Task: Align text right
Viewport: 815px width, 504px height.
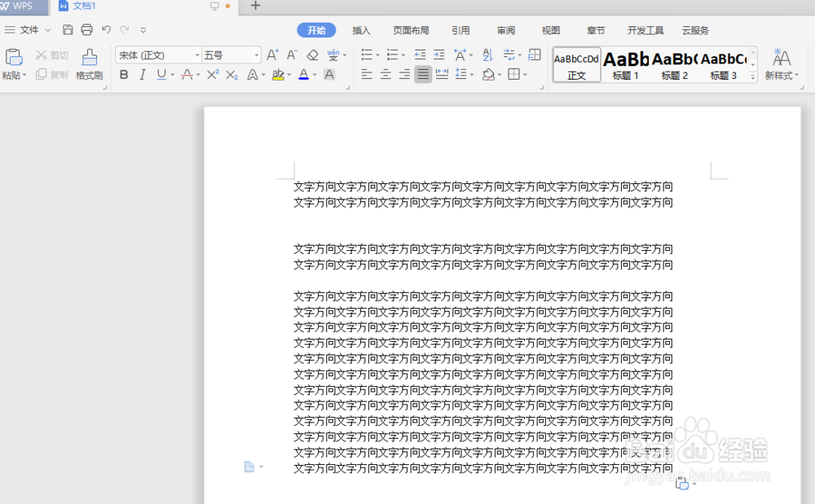Action: click(x=404, y=75)
